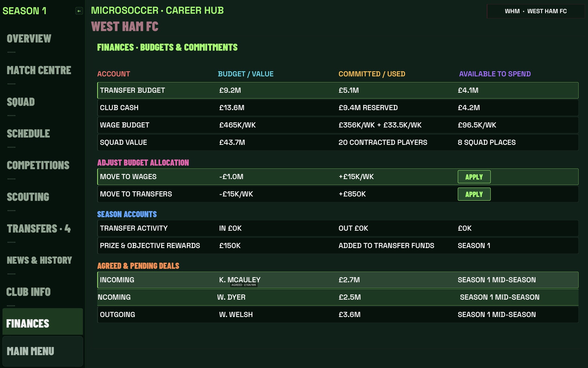Select the incoming K. McAuley deal
This screenshot has height=368, width=588.
pyautogui.click(x=338, y=280)
